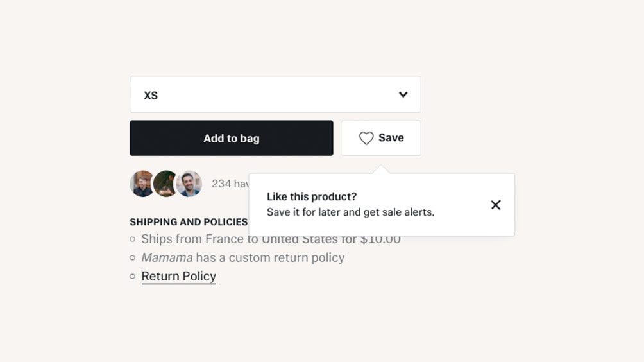Click the "Like this product?" tooltip title
The image size is (644, 362).
(x=312, y=196)
